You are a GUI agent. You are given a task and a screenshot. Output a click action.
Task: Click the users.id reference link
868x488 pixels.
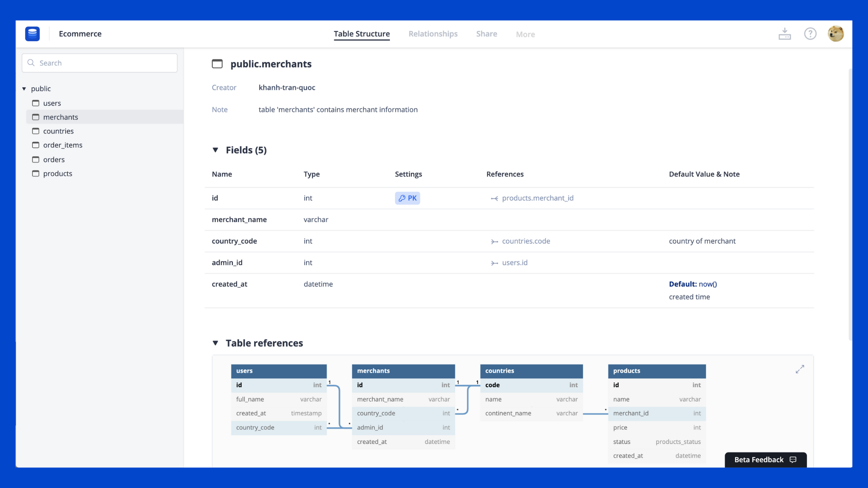[x=514, y=262]
